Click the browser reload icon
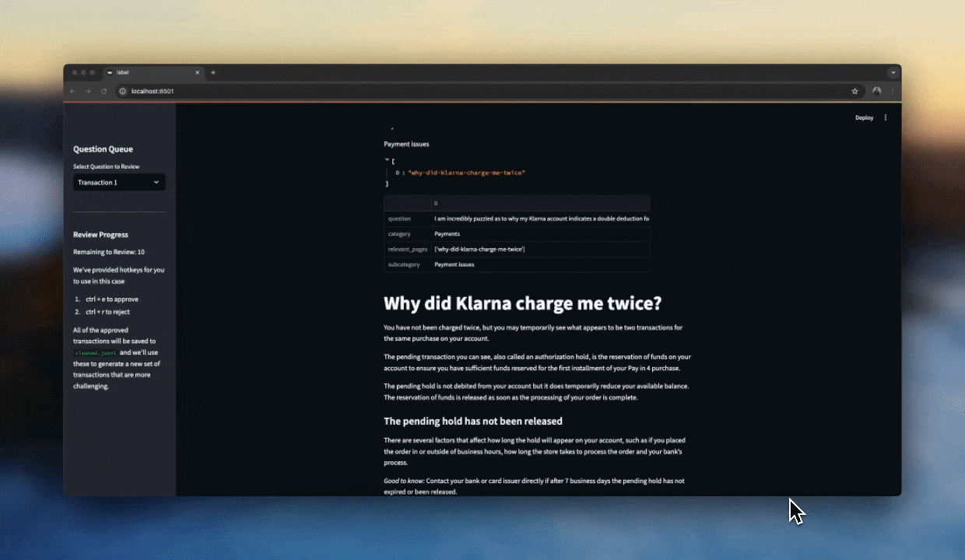The width and height of the screenshot is (965, 560). point(104,91)
